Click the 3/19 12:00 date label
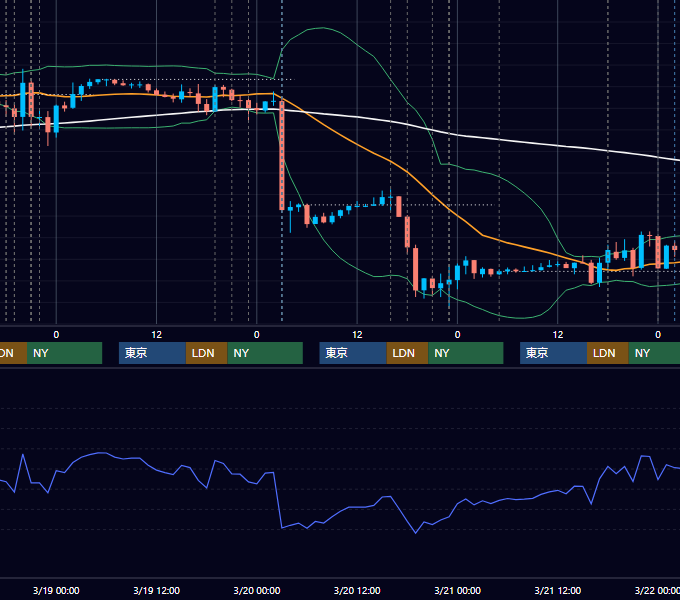The width and height of the screenshot is (680, 600). click(157, 590)
